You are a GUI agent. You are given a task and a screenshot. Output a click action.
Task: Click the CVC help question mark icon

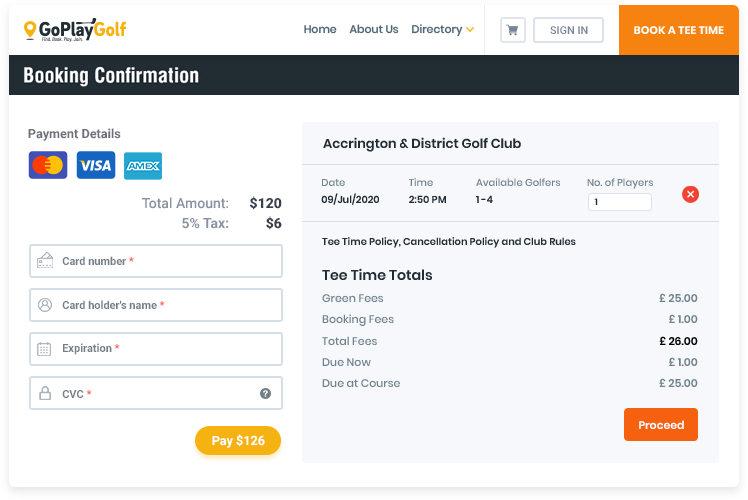click(x=265, y=394)
